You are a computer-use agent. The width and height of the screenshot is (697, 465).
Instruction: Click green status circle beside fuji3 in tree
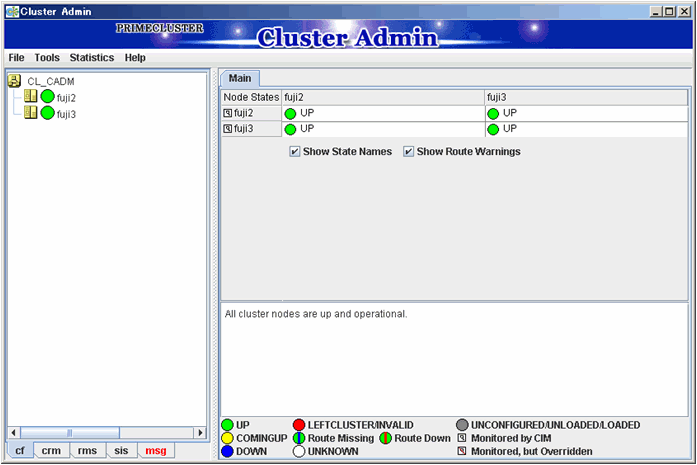click(48, 113)
